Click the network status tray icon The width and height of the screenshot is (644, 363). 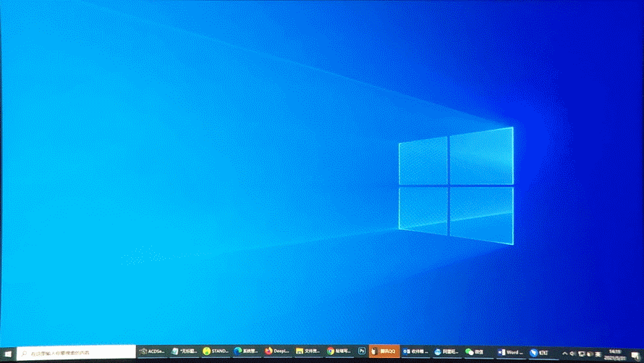tap(582, 354)
